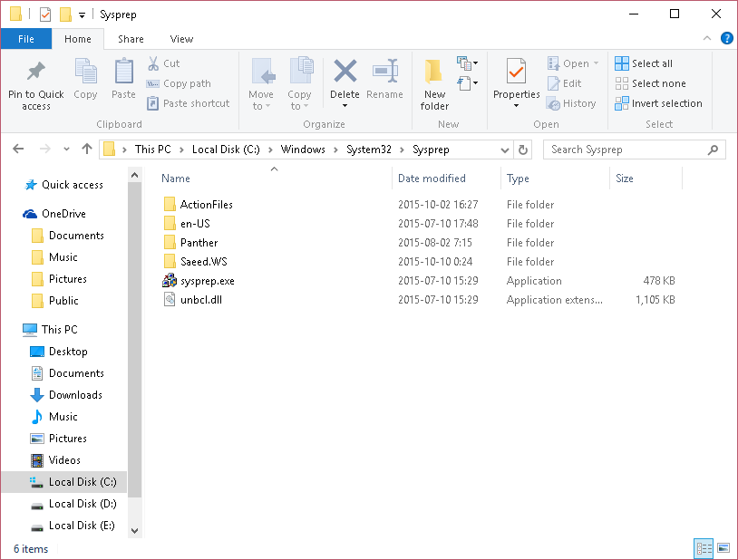This screenshot has width=738, height=560.
Task: Click Local Disk (C:) breadcrumb segment
Action: coord(226,150)
